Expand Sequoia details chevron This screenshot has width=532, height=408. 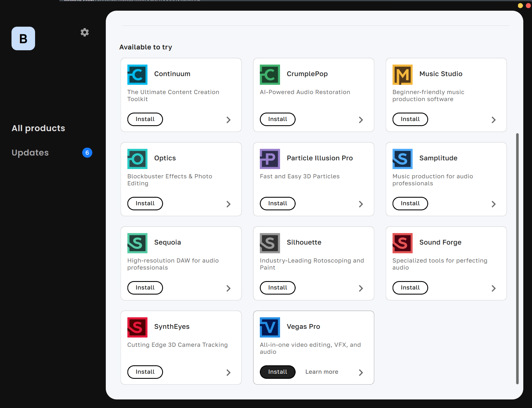coord(228,288)
